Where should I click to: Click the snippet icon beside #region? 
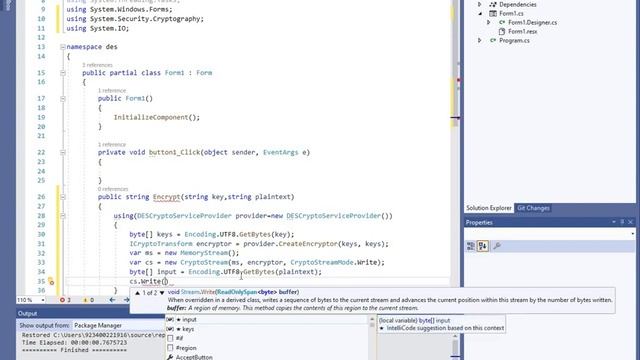point(170,348)
